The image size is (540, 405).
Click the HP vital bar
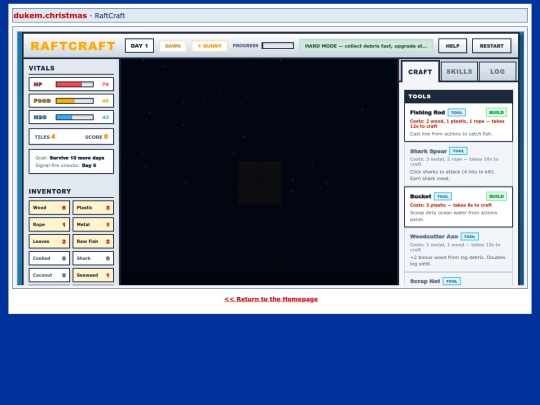pyautogui.click(x=75, y=84)
